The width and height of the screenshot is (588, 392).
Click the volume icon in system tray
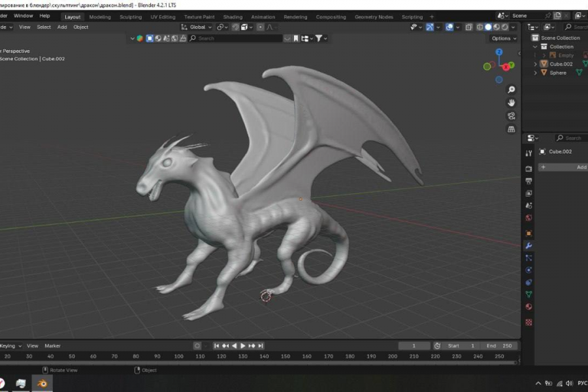point(569,384)
